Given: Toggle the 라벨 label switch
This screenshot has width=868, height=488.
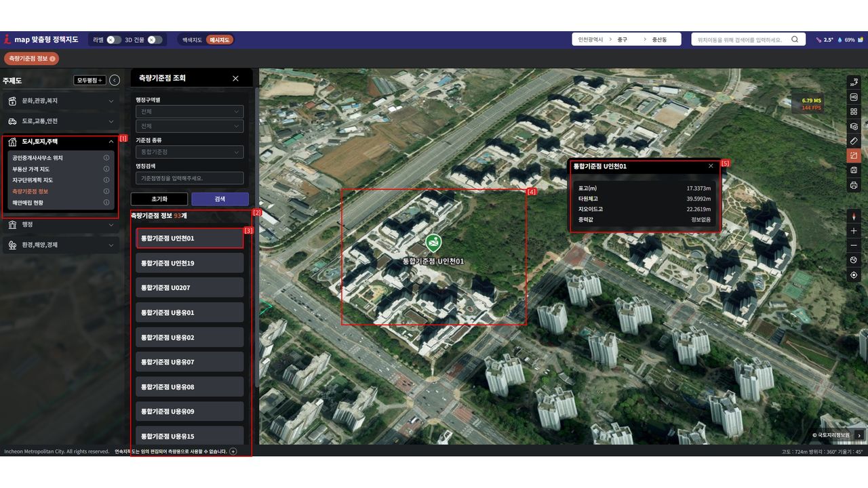Looking at the screenshot, I should (114, 40).
